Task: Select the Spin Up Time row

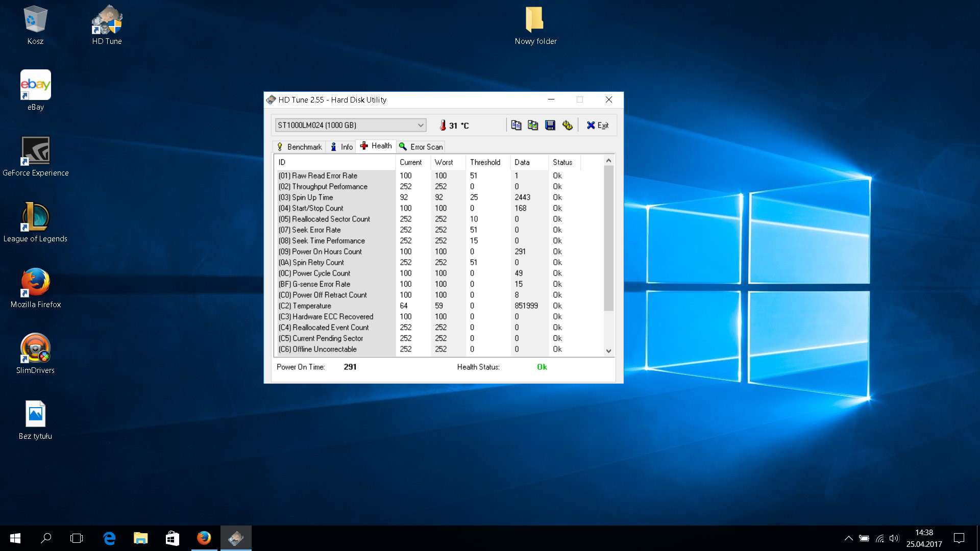Action: 439,197
